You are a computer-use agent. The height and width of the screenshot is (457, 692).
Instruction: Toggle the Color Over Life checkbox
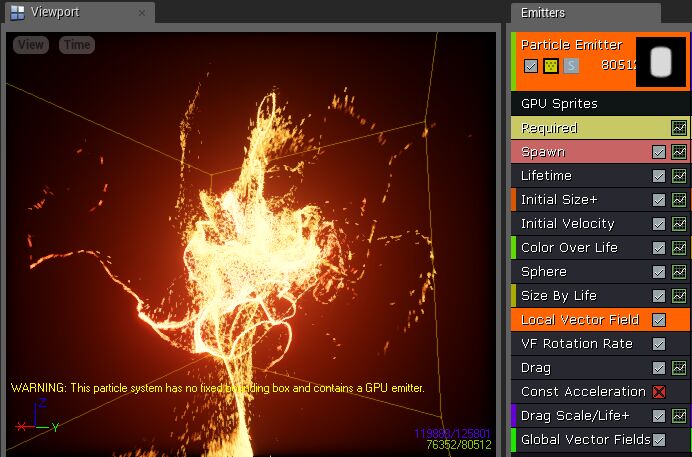click(x=659, y=248)
